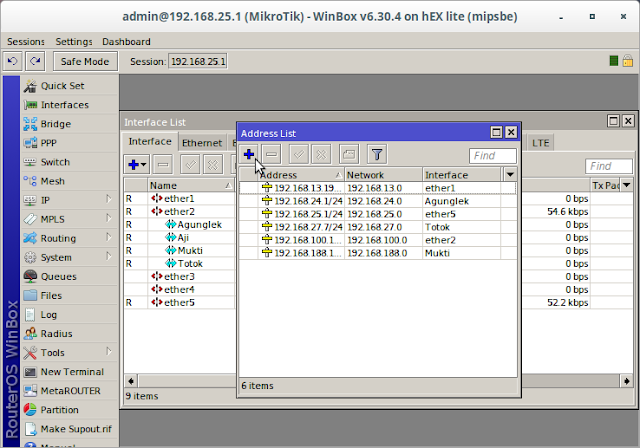Click disable cross button in Address List

[x=322, y=155]
